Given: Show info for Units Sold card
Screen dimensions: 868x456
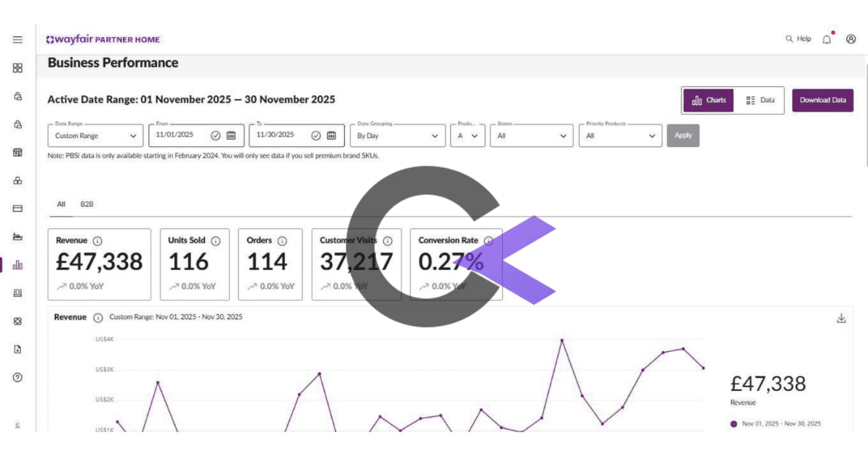Looking at the screenshot, I should [x=216, y=241].
